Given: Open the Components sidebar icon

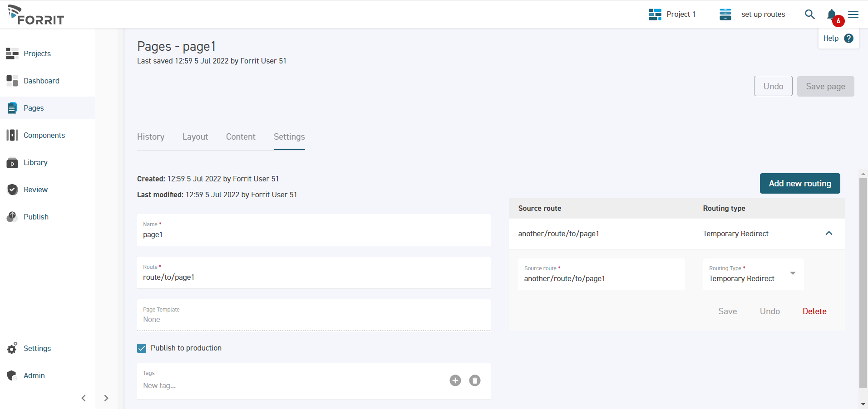Looking at the screenshot, I should point(12,135).
